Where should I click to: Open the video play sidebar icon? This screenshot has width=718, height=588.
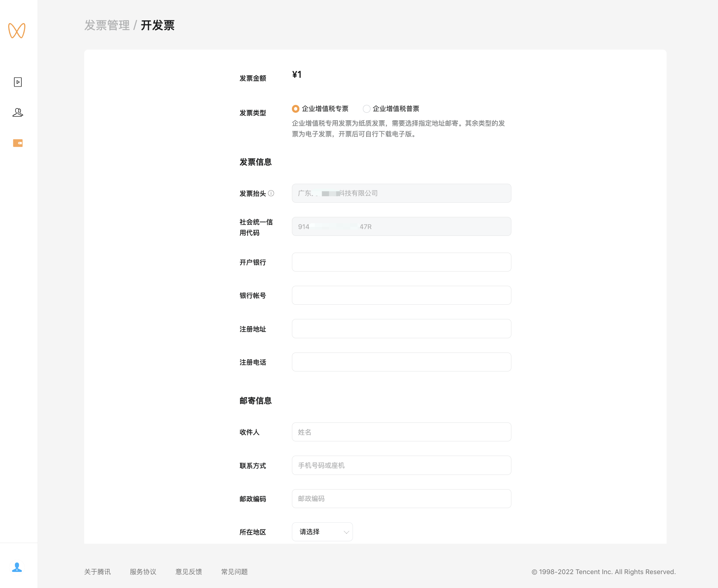tap(18, 82)
